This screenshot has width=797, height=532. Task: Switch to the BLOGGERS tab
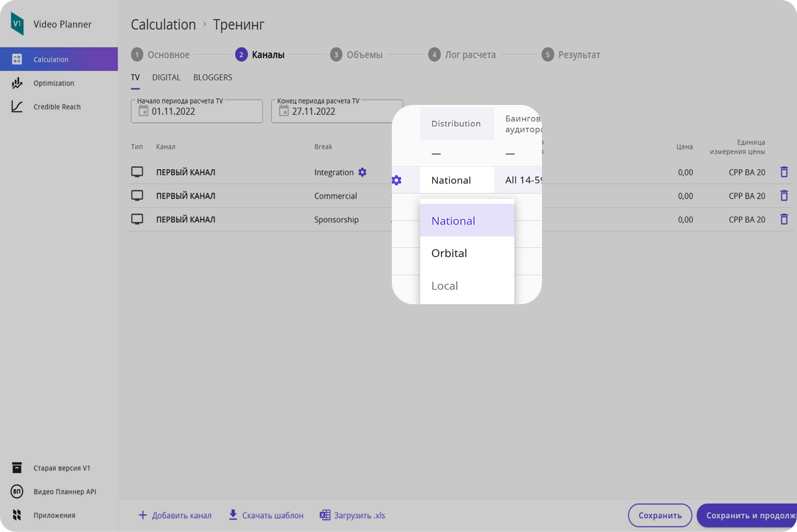click(213, 78)
